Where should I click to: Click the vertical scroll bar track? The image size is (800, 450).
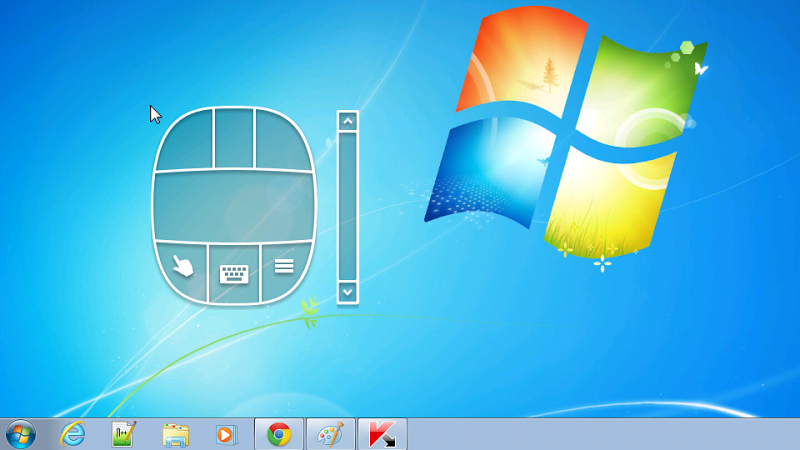348,206
